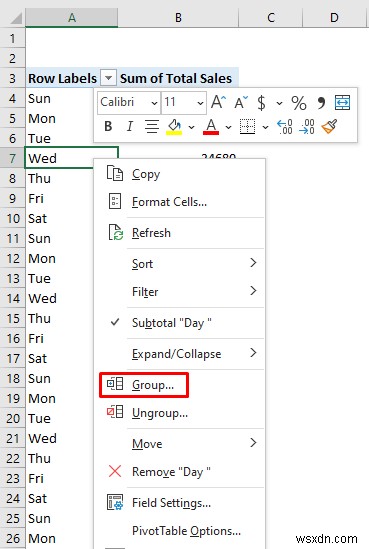The image size is (369, 549).
Task: Open PivotTable Options... from menu
Action: [179, 531]
